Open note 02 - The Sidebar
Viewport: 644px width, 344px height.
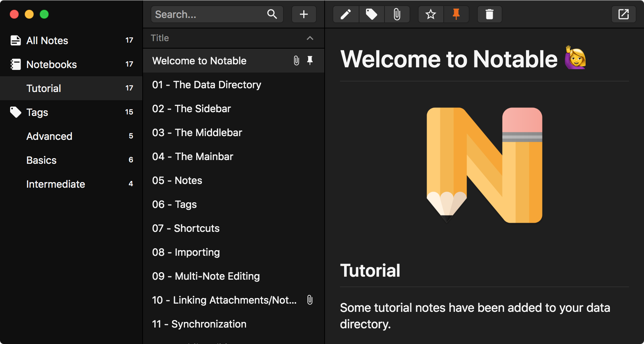point(234,108)
